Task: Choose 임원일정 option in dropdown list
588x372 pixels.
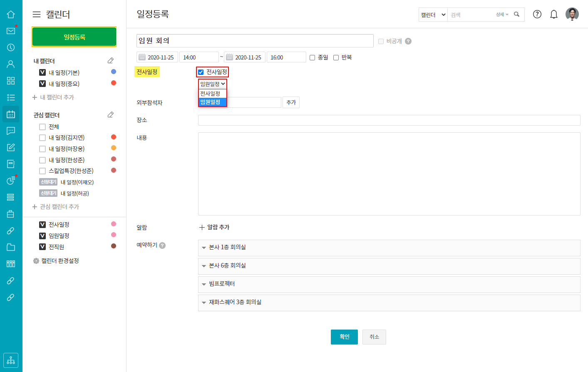Action: click(x=211, y=102)
